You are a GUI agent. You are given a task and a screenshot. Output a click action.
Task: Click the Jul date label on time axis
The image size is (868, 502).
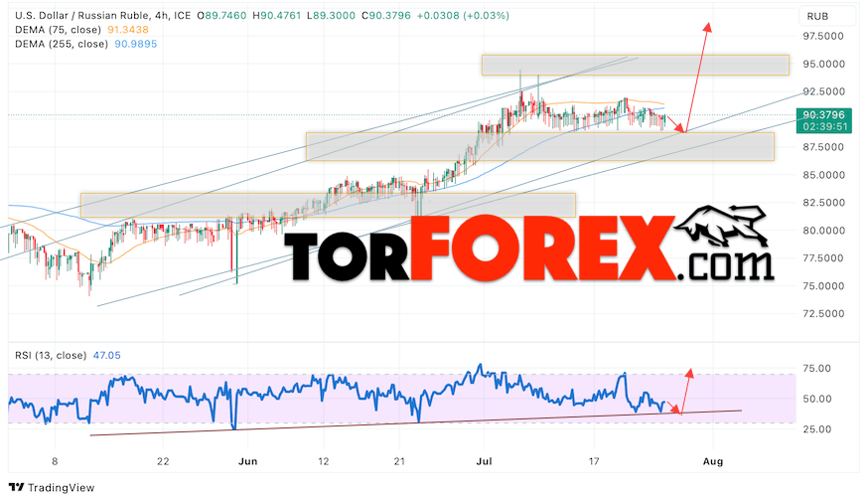(x=485, y=461)
